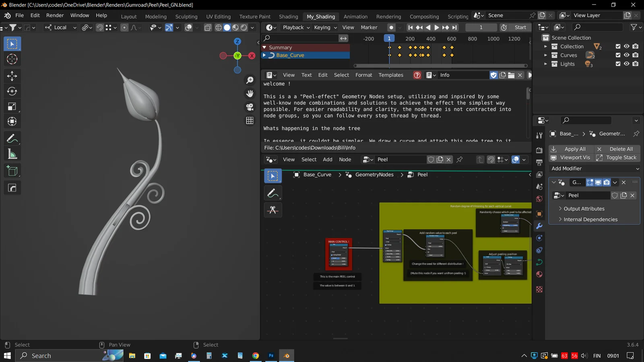
Task: Open the Add Modifier dropdown
Action: tap(594, 169)
